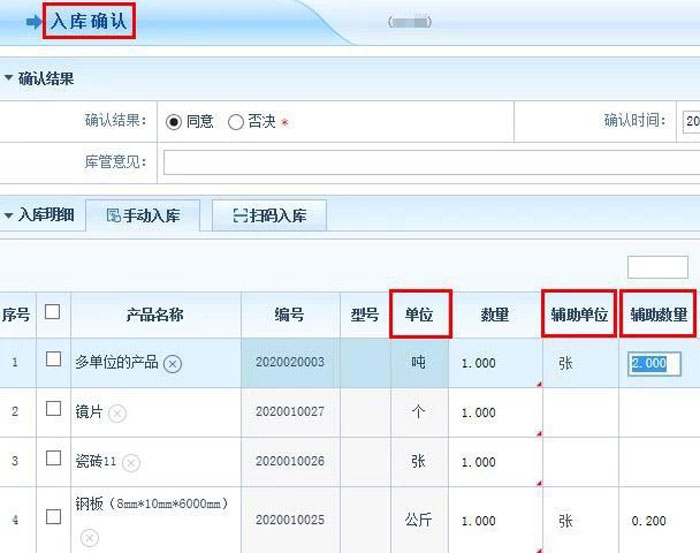
Task: Check the box for row 3 瓷砖11
Action: [54, 459]
